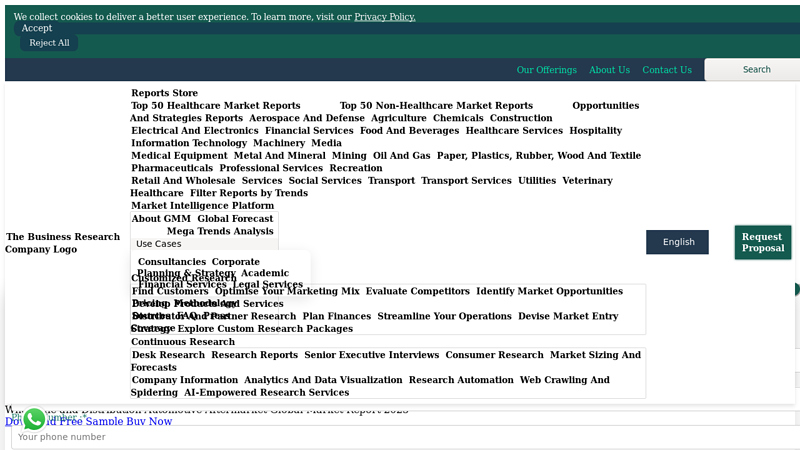Accept the cookie notice
Screen dimensions: 800x450
click(37, 28)
